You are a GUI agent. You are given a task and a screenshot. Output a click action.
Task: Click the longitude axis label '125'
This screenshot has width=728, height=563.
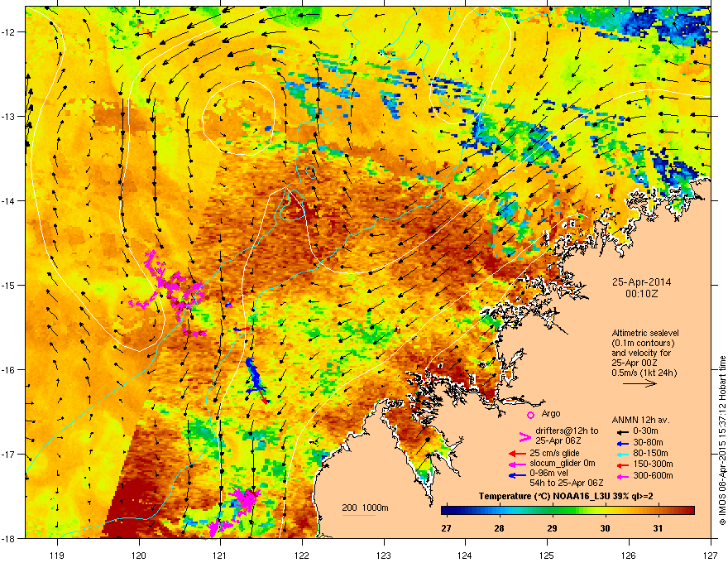click(x=547, y=555)
